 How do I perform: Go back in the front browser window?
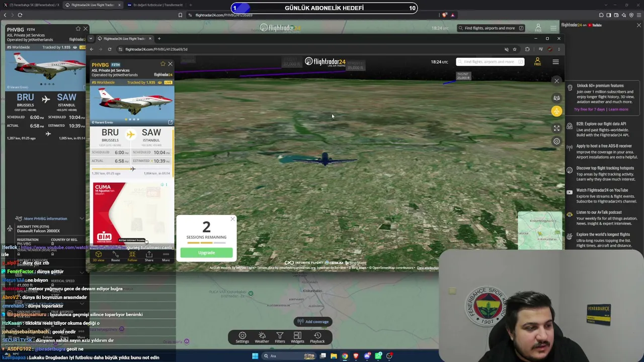click(x=92, y=49)
